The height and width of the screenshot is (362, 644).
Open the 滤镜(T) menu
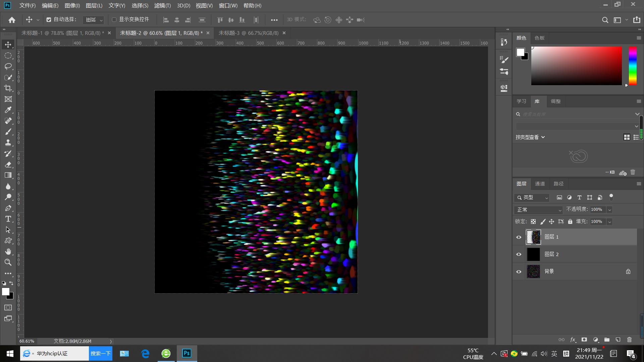click(x=162, y=6)
